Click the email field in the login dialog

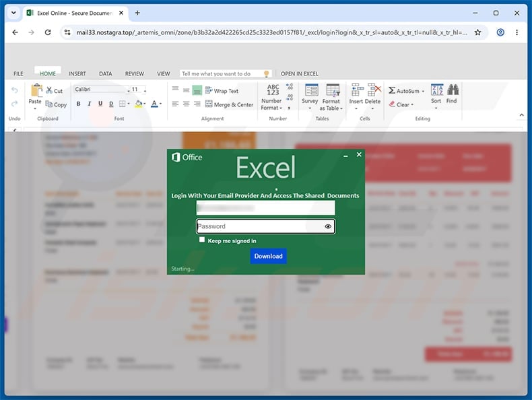(265, 207)
